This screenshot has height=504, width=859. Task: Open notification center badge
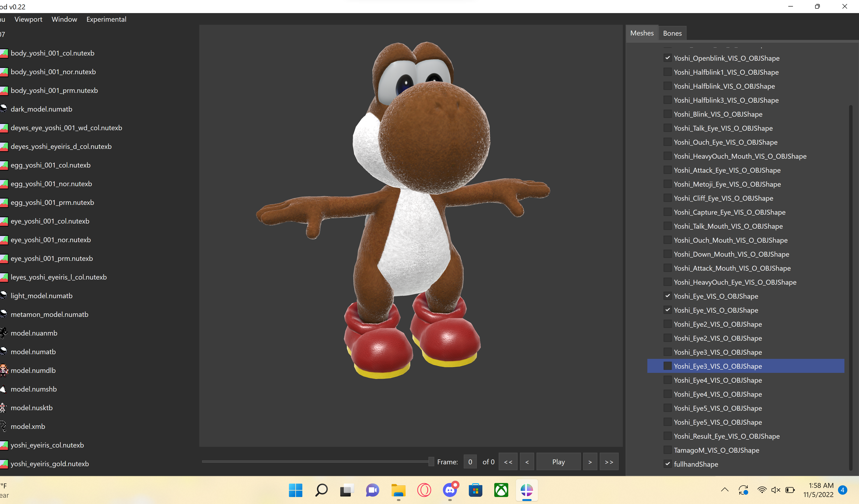coord(843,490)
